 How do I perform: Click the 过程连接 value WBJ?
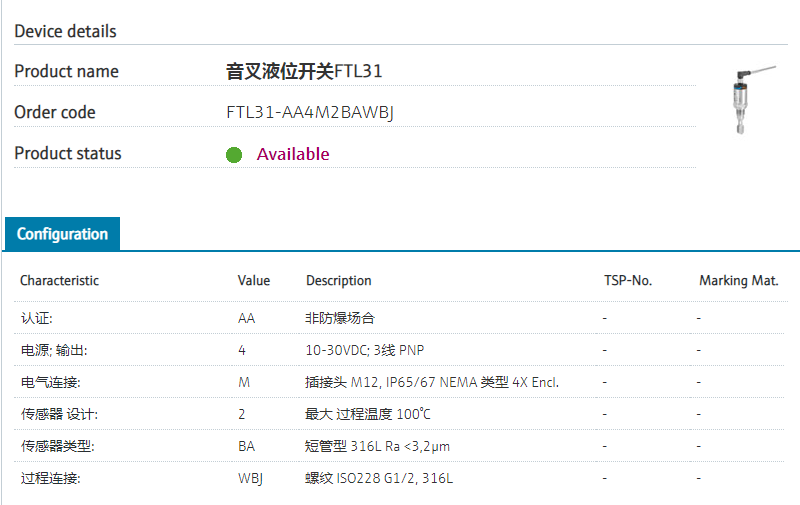click(250, 478)
